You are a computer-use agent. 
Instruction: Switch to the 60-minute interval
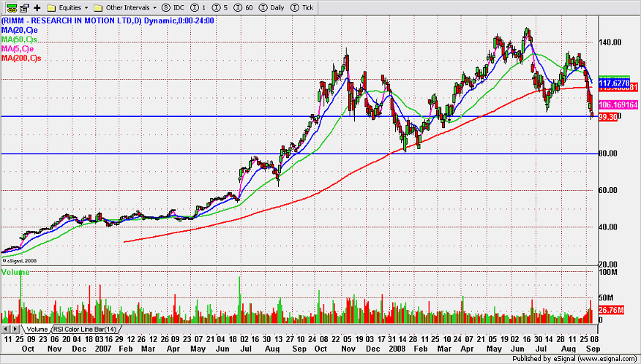coord(244,7)
